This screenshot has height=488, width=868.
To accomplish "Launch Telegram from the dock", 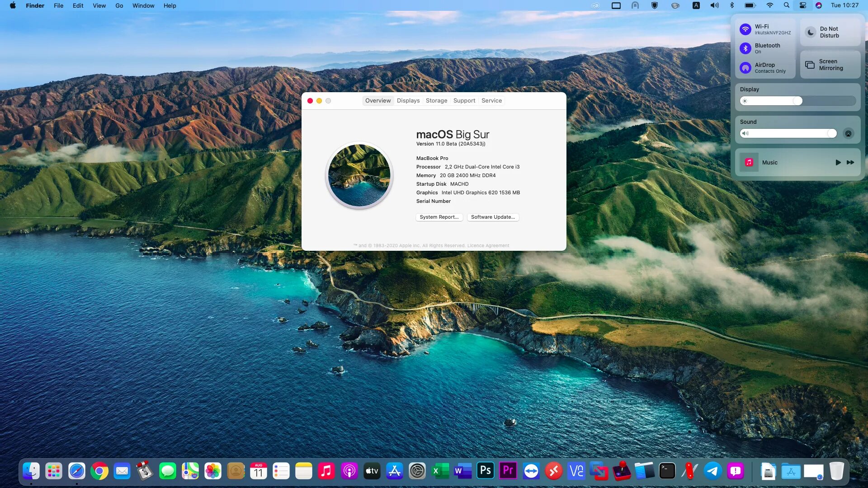I will click(713, 471).
